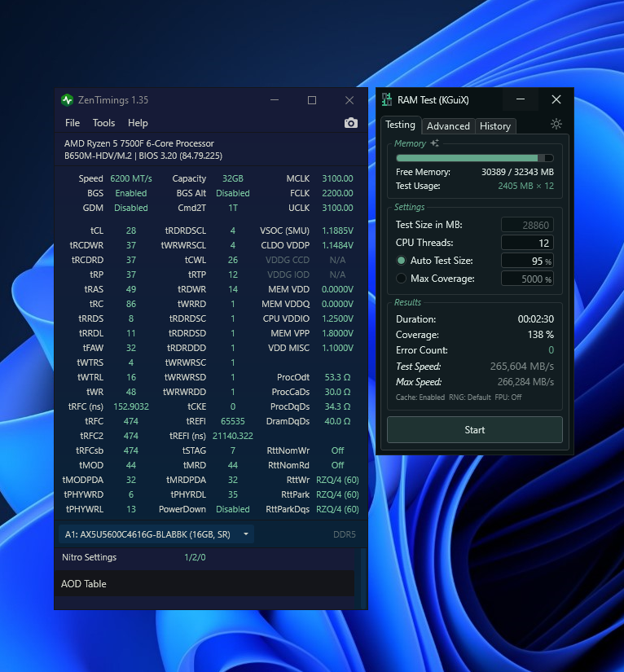The width and height of the screenshot is (624, 672).
Task: Click the RttWr value RZQ/4 (60)
Action: [338, 480]
